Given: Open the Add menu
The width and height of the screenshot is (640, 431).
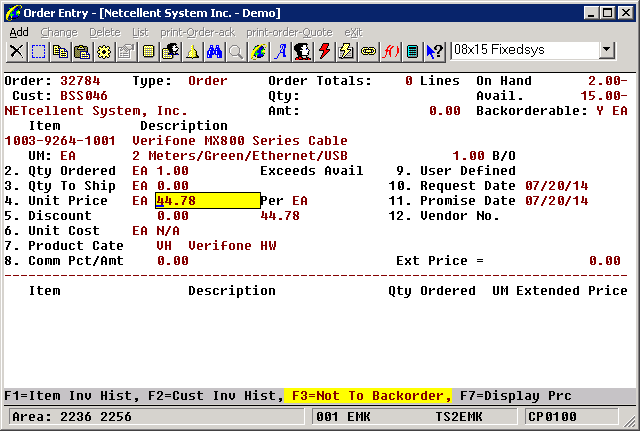Looking at the screenshot, I should (19, 32).
